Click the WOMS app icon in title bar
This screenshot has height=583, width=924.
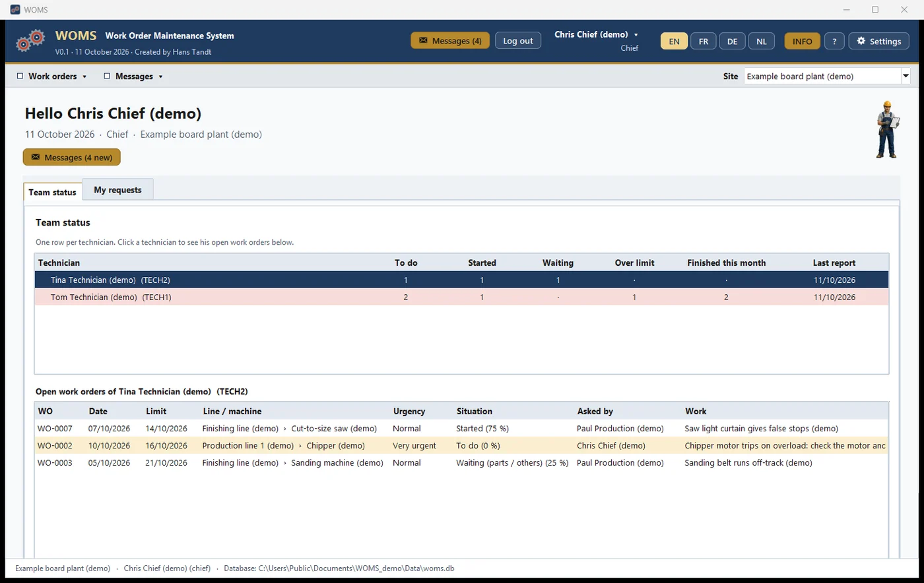(x=15, y=9)
